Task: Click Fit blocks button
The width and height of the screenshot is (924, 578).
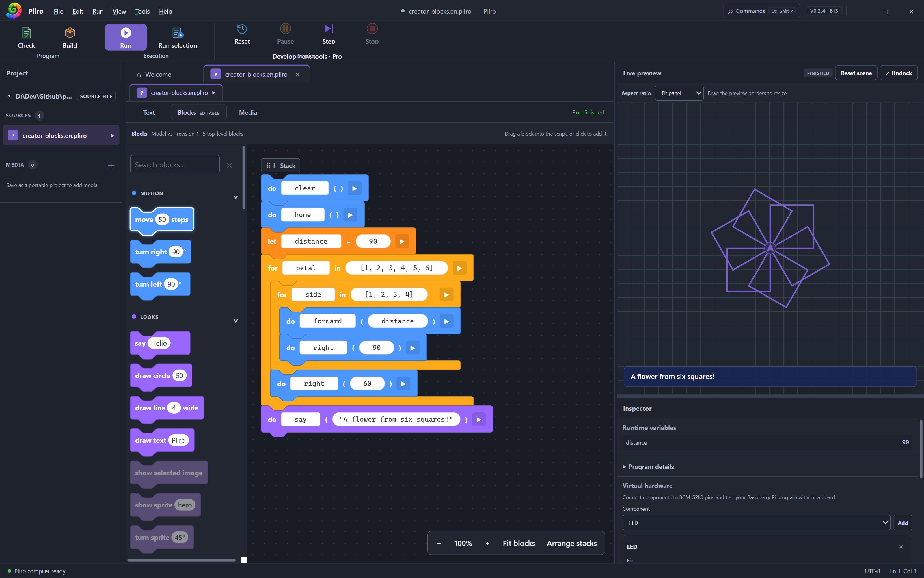Action: pyautogui.click(x=519, y=543)
